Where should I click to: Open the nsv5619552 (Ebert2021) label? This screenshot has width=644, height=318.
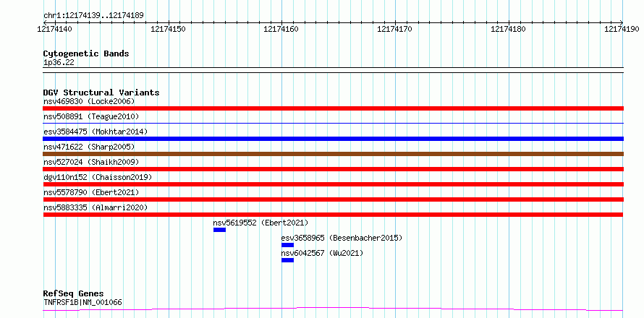click(x=260, y=223)
